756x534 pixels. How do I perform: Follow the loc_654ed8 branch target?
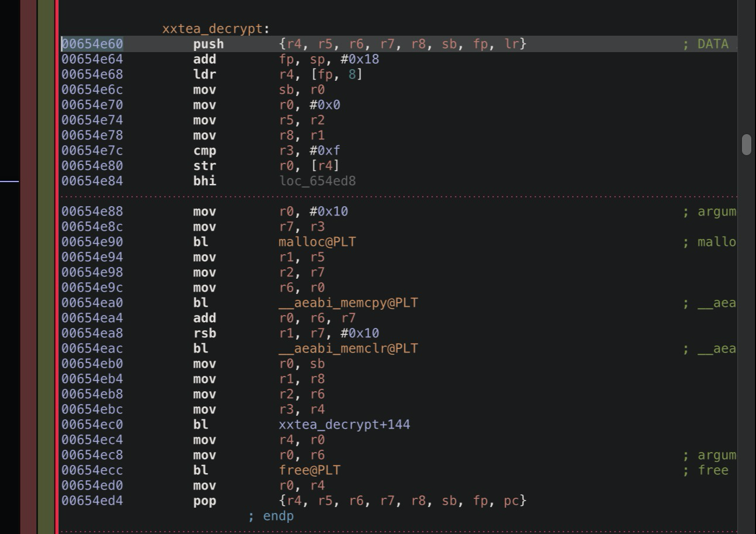click(317, 181)
